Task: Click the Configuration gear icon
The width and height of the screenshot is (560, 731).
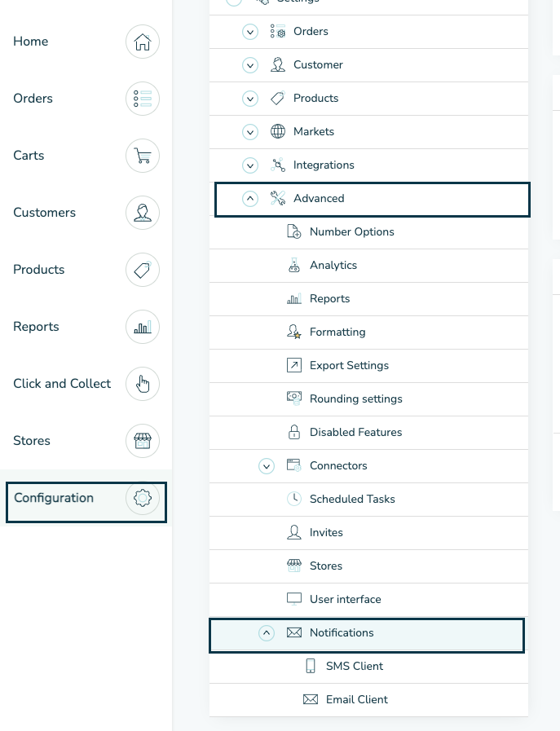Action: (143, 498)
